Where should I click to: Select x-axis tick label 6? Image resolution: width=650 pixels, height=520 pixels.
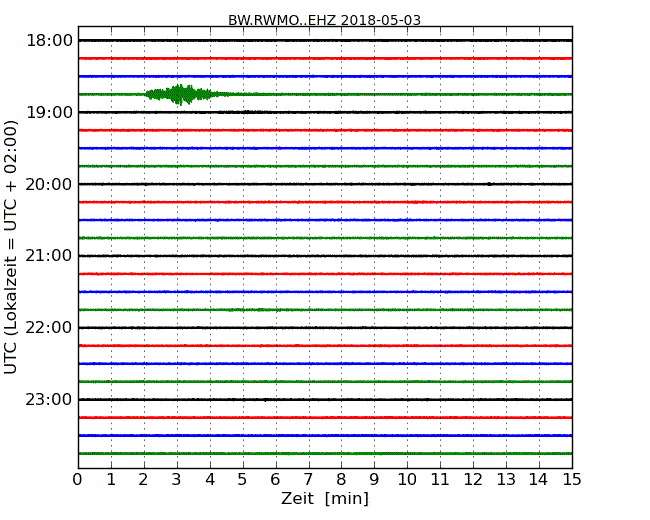(x=275, y=479)
